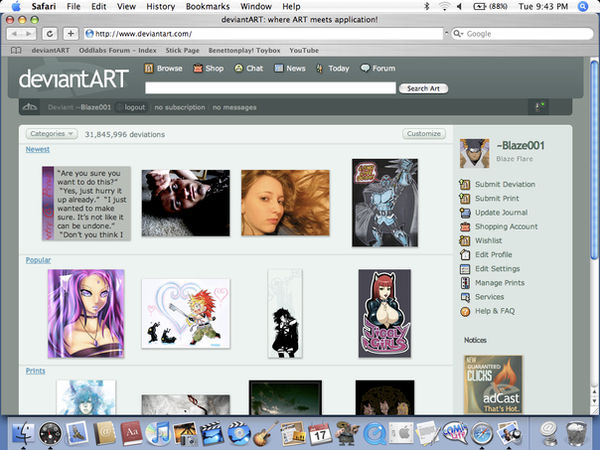Open the Stick Page bookmark
This screenshot has width=600, height=450.
coord(182,51)
